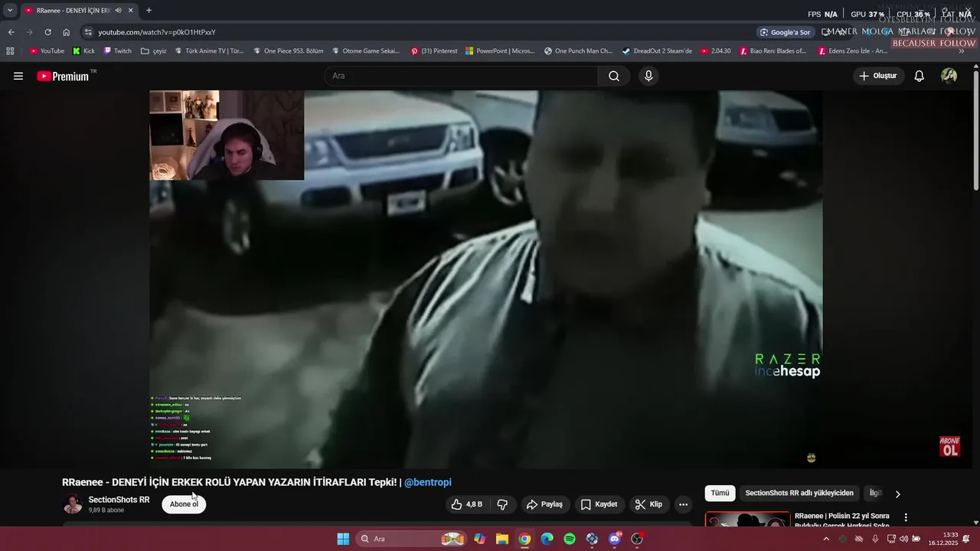Viewport: 980px width, 551px height.
Task: Focus the YouTube Ara search field
Action: (x=461, y=76)
